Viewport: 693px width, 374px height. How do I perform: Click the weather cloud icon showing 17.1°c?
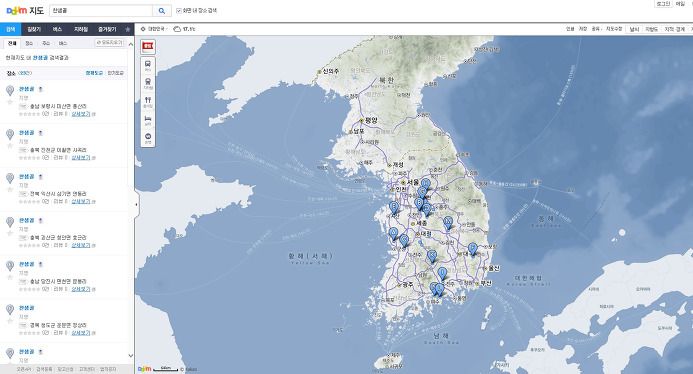[177, 29]
